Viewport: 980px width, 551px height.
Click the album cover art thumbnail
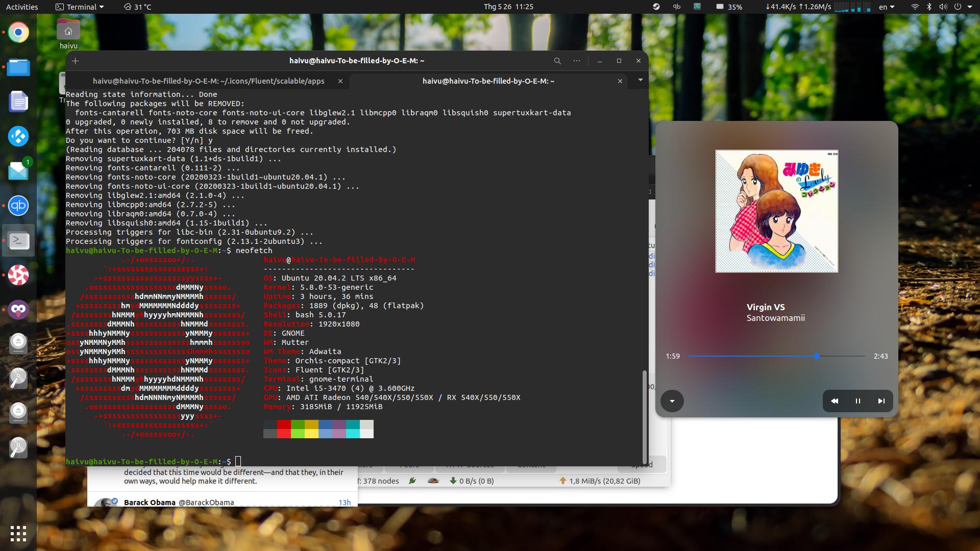[x=776, y=211]
